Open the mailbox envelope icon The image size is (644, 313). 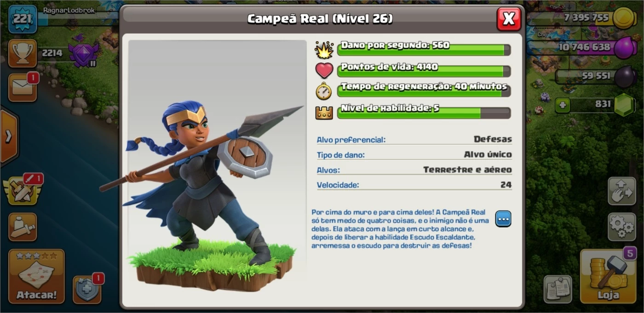pyautogui.click(x=23, y=87)
